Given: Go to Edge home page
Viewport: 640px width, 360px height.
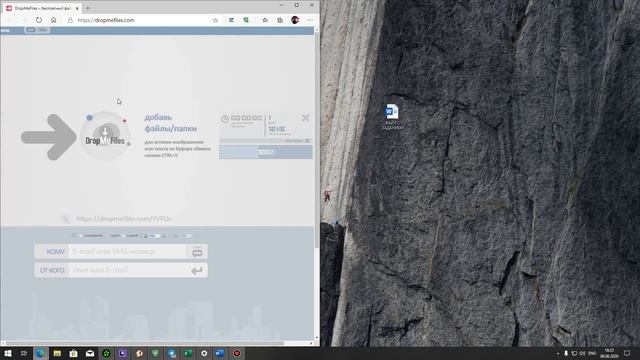Looking at the screenshot, I should click(x=53, y=20).
